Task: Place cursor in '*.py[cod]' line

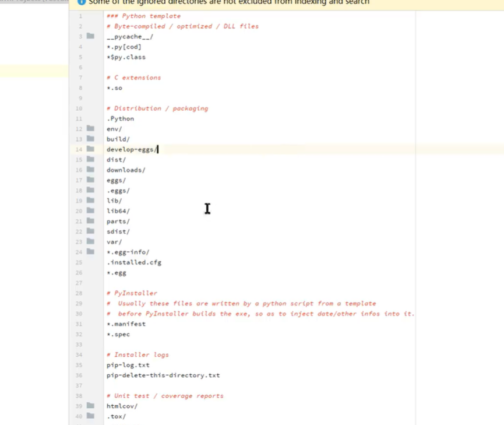Action: [x=124, y=47]
